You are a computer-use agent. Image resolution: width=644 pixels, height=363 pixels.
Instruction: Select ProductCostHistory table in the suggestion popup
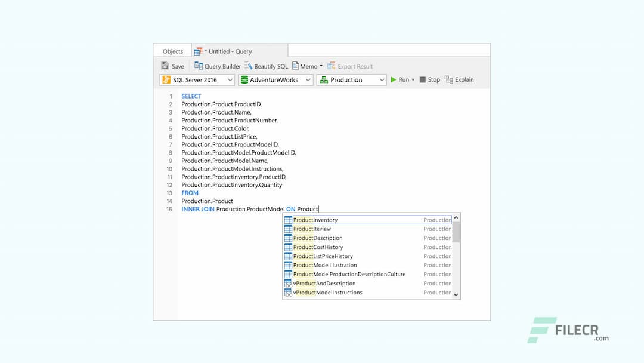pos(317,247)
